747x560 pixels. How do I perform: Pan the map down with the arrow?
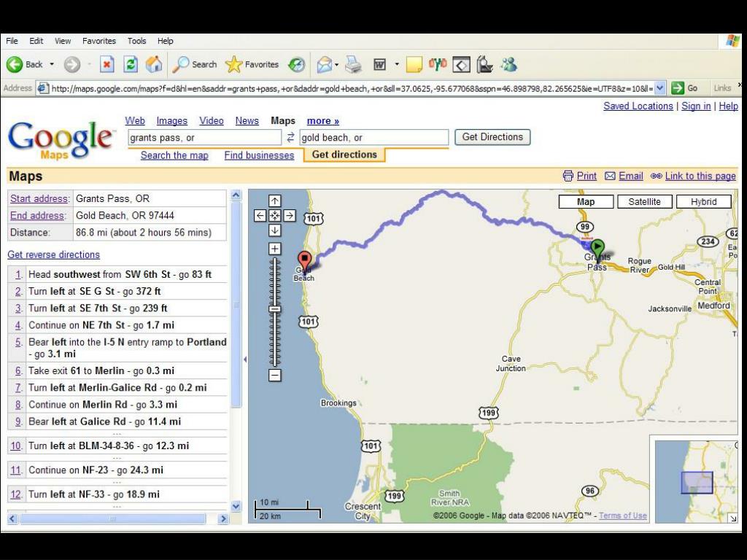pyautogui.click(x=275, y=230)
